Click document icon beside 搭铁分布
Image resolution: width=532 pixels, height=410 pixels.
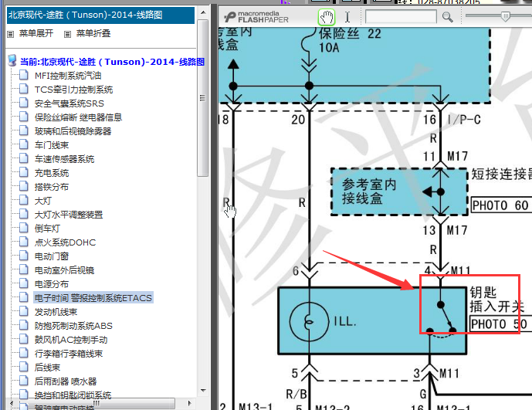pos(24,186)
